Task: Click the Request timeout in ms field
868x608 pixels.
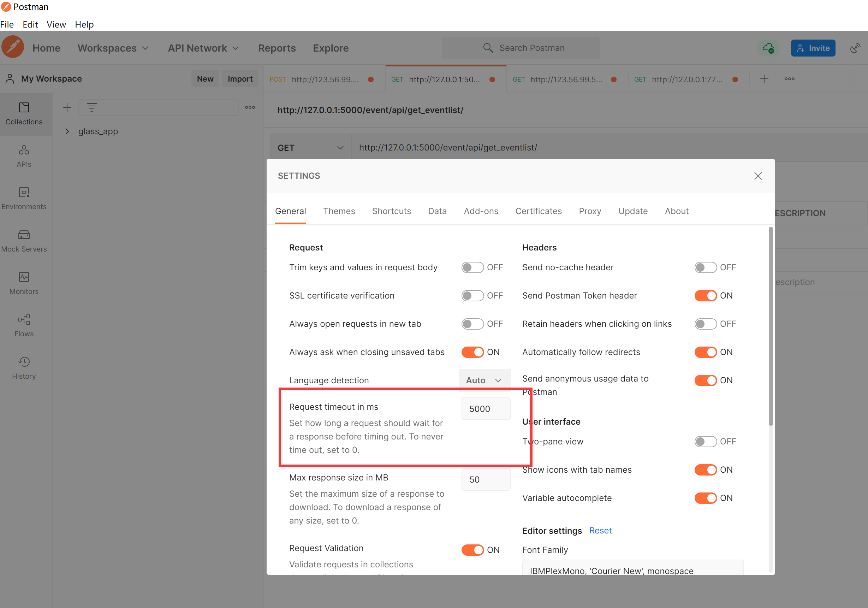Action: point(486,409)
